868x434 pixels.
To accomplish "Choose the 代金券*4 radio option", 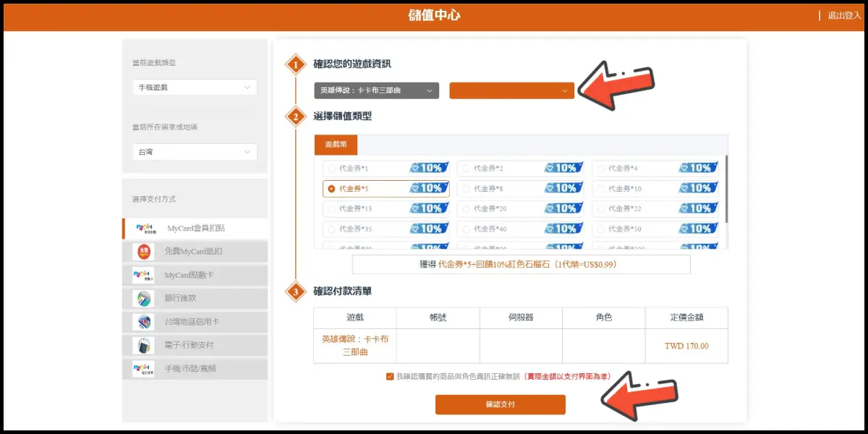I will [x=600, y=169].
